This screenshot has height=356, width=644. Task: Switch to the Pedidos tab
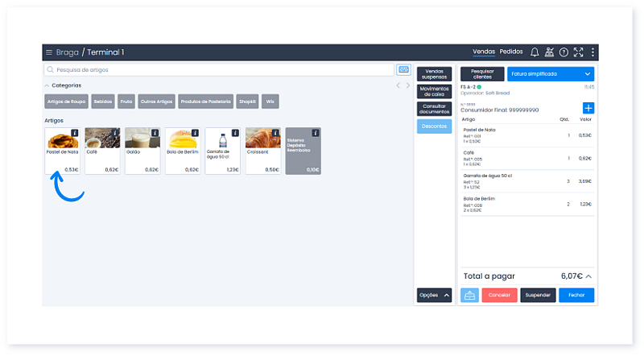(510, 52)
